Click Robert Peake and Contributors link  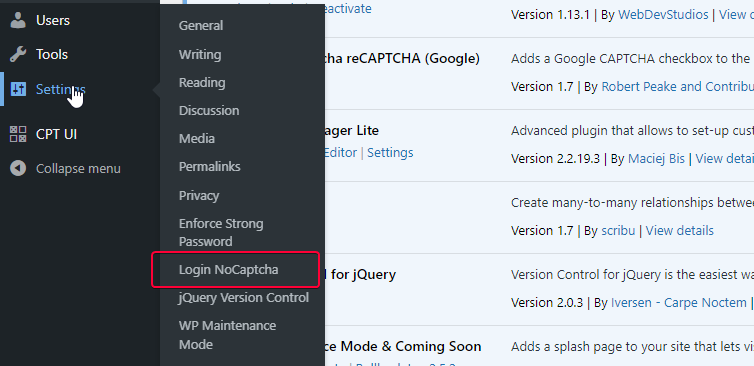click(x=678, y=87)
